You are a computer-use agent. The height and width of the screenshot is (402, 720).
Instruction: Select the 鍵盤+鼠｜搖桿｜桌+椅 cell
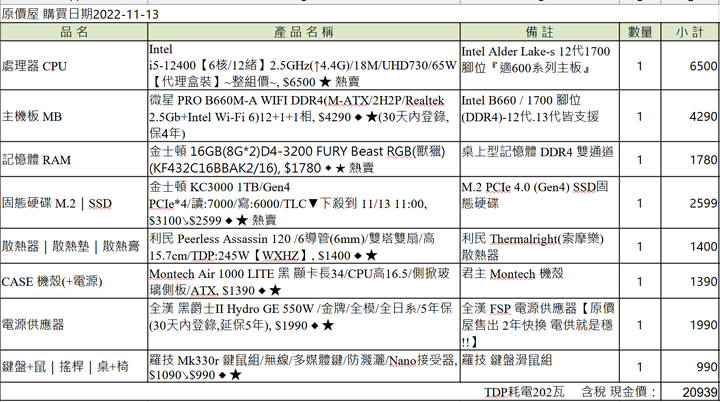[x=74, y=366]
